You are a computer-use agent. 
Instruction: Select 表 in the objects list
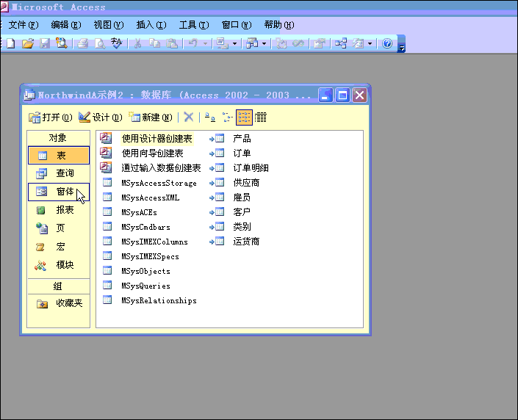[x=59, y=155]
